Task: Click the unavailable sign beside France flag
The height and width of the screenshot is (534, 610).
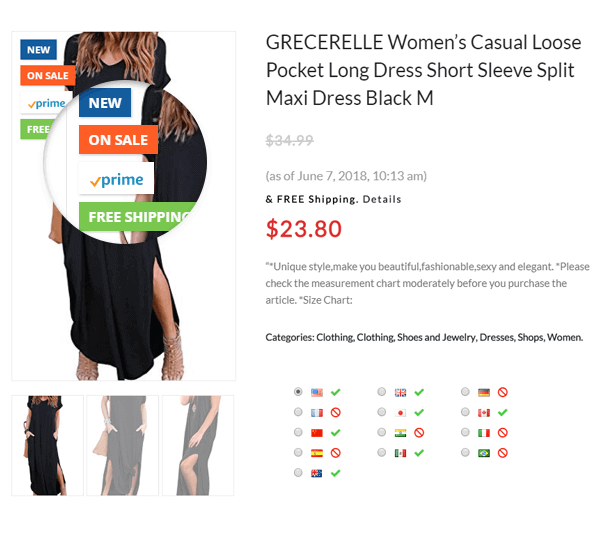Action: coord(335,412)
